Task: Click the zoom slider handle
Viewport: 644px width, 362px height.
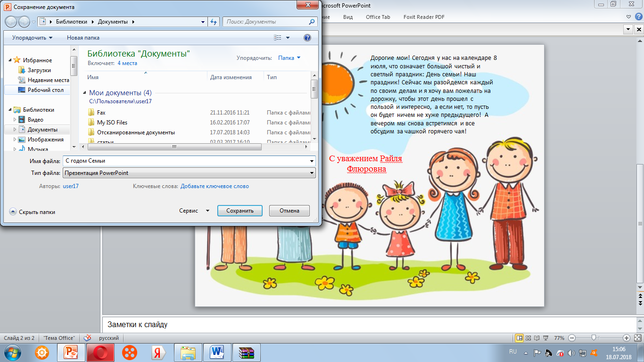Action: click(594, 338)
